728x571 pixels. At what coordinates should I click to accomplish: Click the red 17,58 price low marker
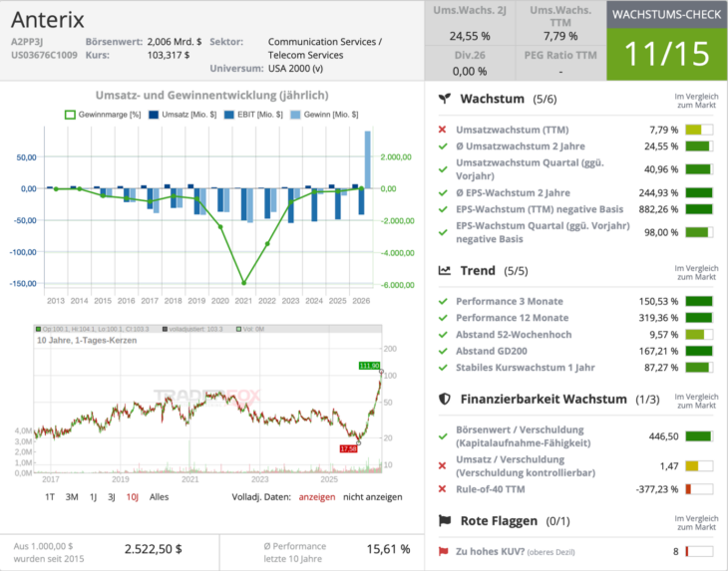348,448
